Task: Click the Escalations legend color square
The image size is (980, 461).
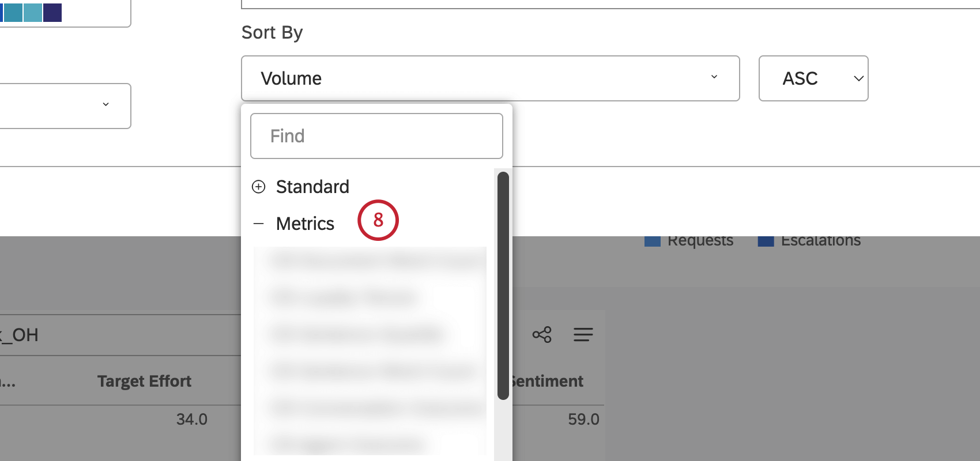Action: 766,241
